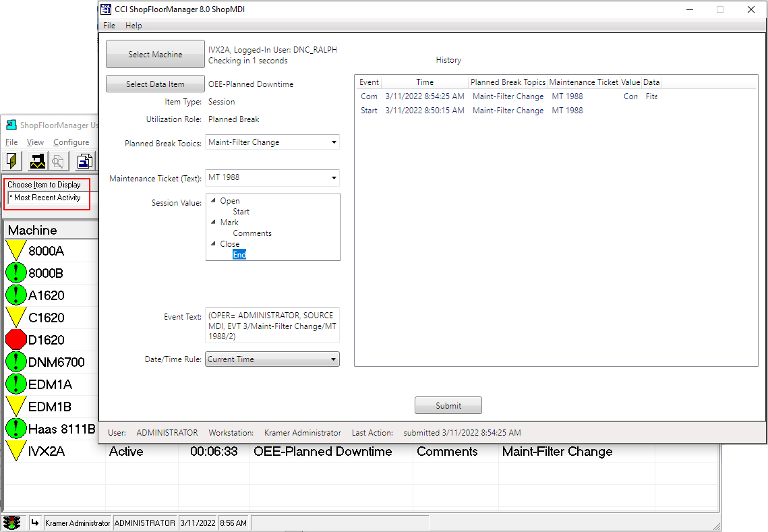Click the green alert status icon for 8000B

pos(16,272)
